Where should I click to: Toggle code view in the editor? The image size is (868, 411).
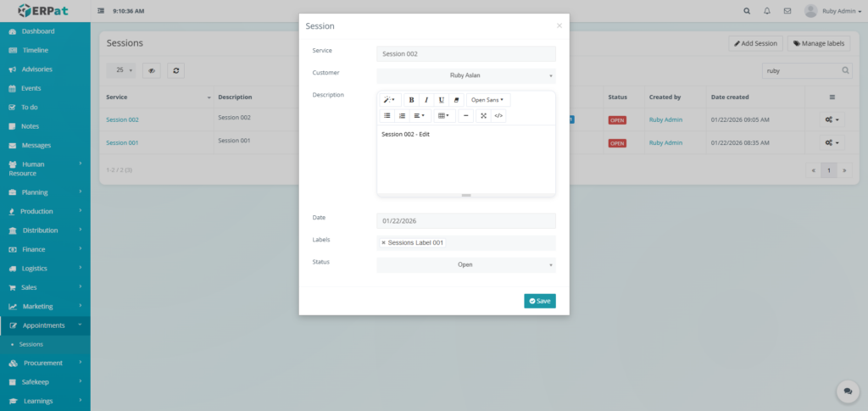[x=498, y=115]
